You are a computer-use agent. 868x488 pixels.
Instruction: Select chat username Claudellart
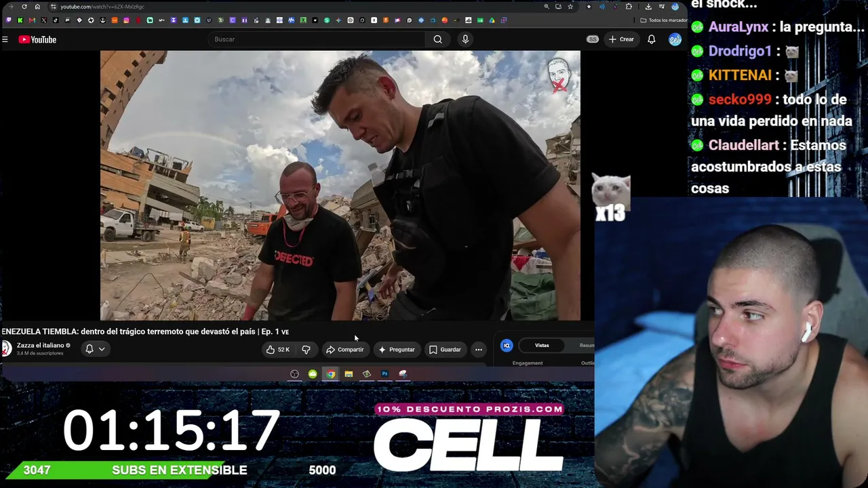(743, 145)
